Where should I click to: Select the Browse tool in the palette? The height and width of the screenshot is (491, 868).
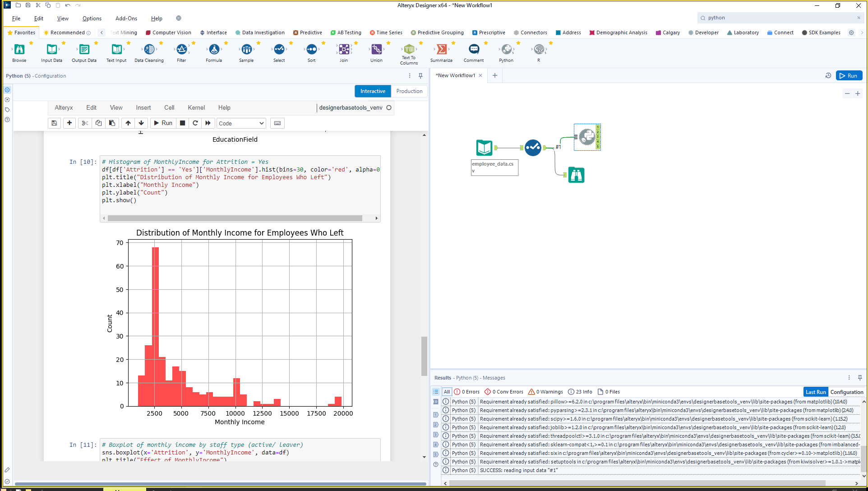point(18,51)
